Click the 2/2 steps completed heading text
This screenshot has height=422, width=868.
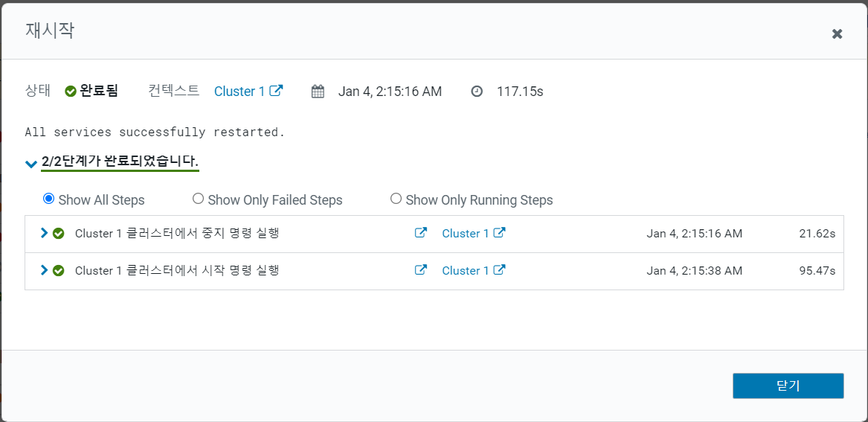(x=120, y=161)
